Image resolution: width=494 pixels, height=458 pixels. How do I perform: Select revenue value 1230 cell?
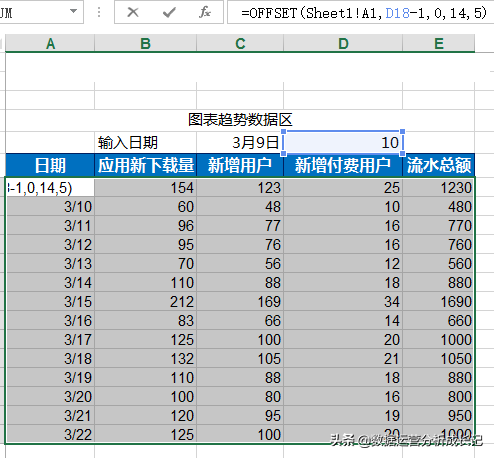(439, 188)
